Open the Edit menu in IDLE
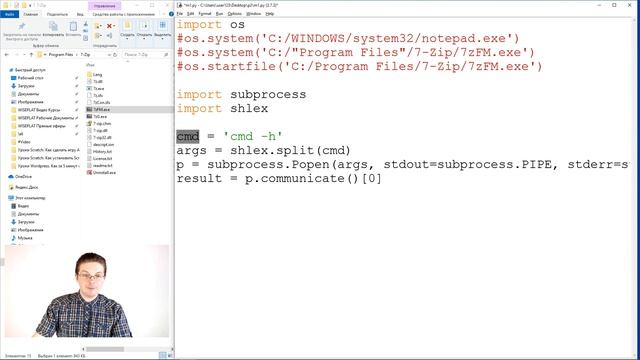640x360 pixels. [190, 14]
